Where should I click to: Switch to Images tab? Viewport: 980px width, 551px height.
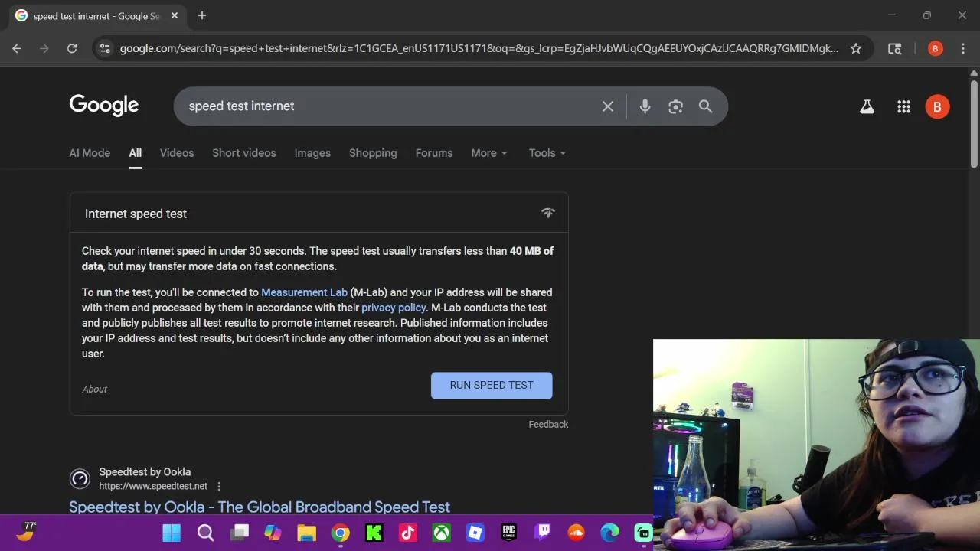point(312,153)
